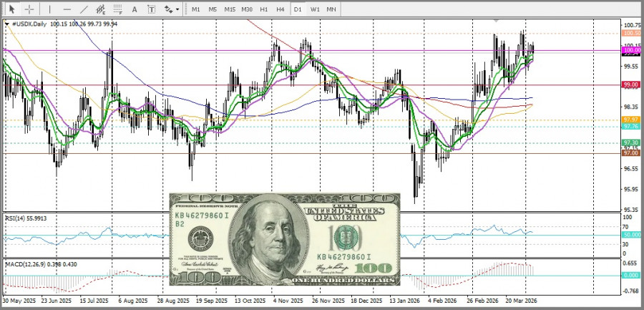Click the 30 May 2025 date label

(x=18, y=301)
